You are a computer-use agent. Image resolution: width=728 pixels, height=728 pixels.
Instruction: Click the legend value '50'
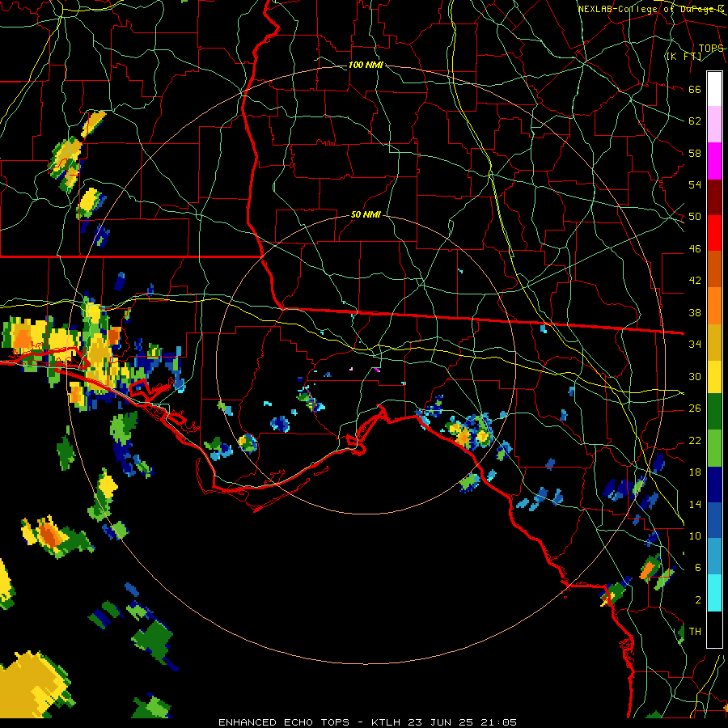click(x=695, y=217)
